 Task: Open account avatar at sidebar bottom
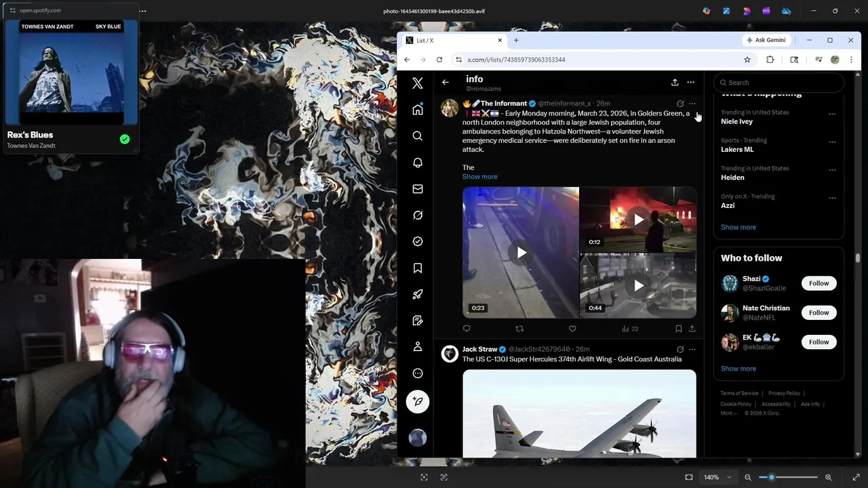tap(418, 438)
